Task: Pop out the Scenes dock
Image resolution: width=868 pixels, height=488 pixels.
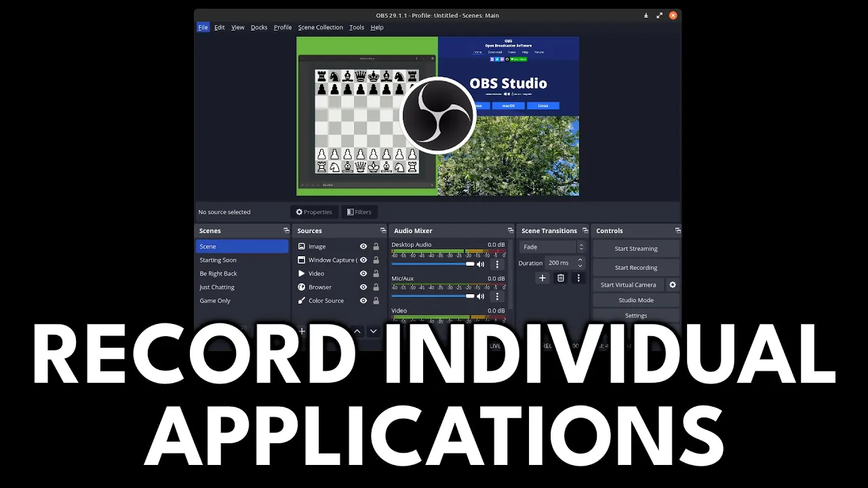Action: 286,231
